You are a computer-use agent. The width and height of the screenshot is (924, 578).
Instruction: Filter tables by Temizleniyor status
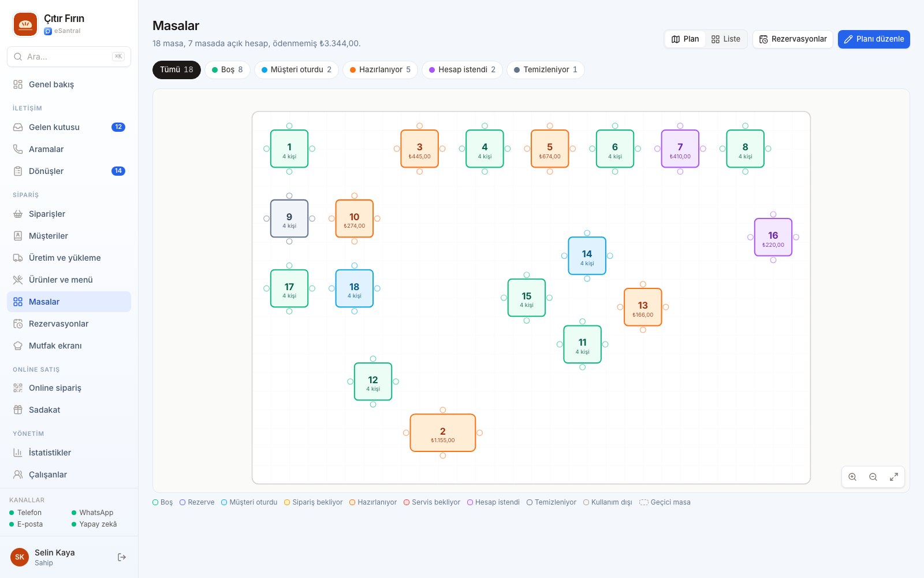pos(546,70)
